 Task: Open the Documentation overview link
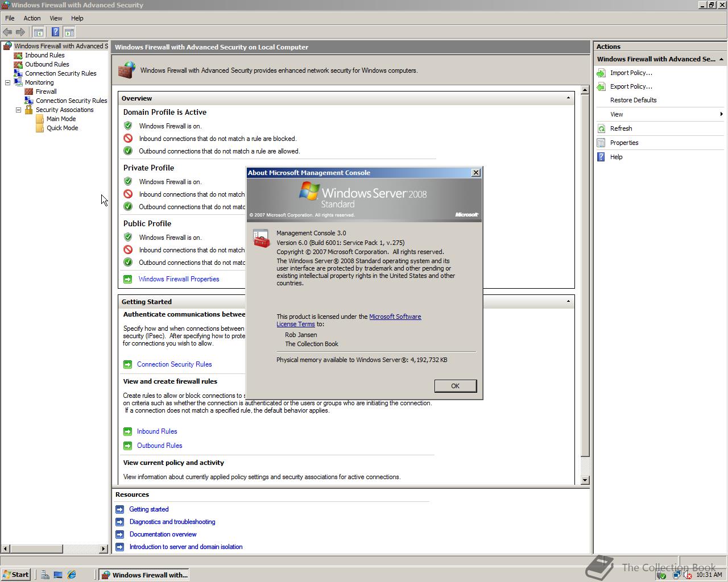[x=163, y=534]
